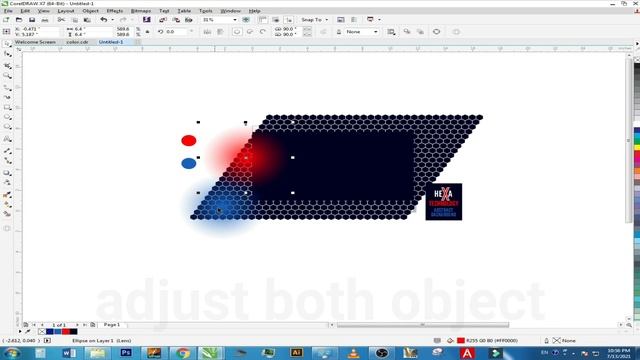Viewport: 640px width, 360px height.
Task: Select the Polygon tool
Action: click(x=7, y=127)
